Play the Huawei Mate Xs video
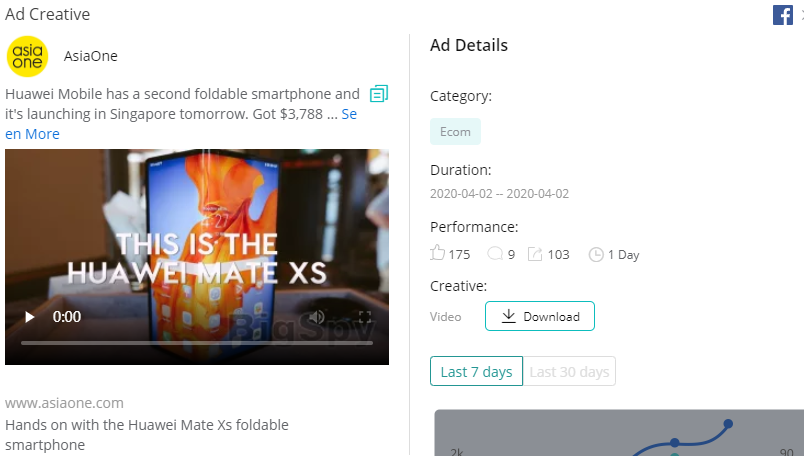The height and width of the screenshot is (456, 804). click(30, 317)
